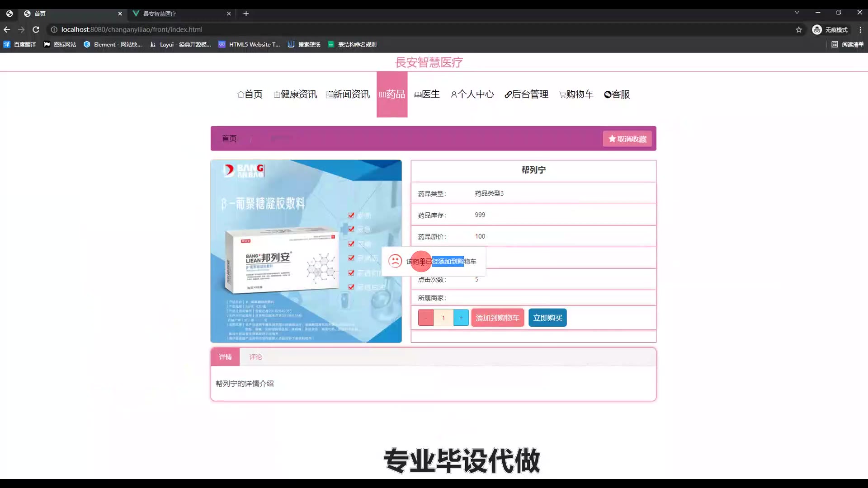This screenshot has height=488, width=868.
Task: Click the 点击次数 value 5
Action: point(476,279)
